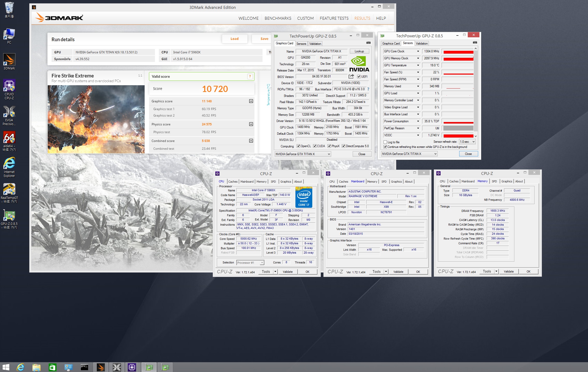Open the Internet Explorer desktop icon

pos(9,168)
